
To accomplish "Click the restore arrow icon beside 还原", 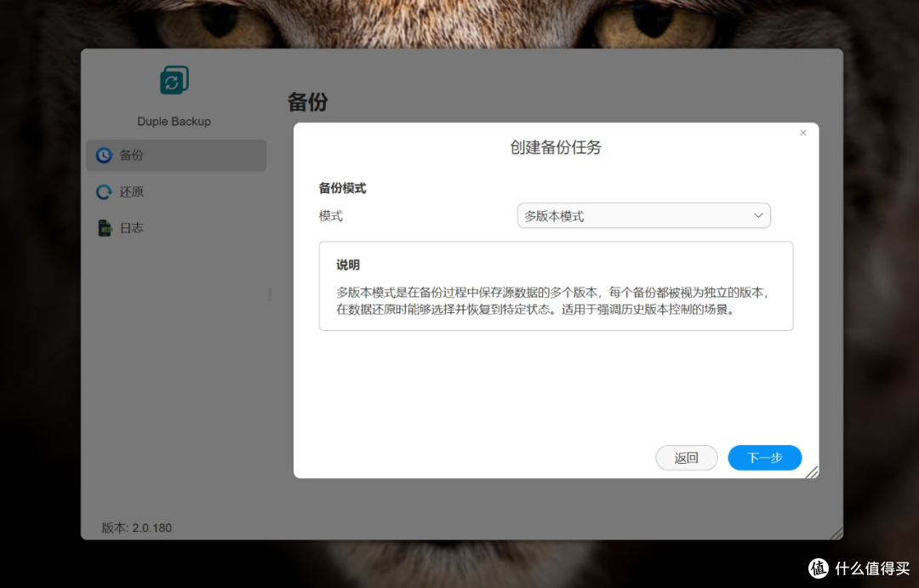I will tap(105, 191).
